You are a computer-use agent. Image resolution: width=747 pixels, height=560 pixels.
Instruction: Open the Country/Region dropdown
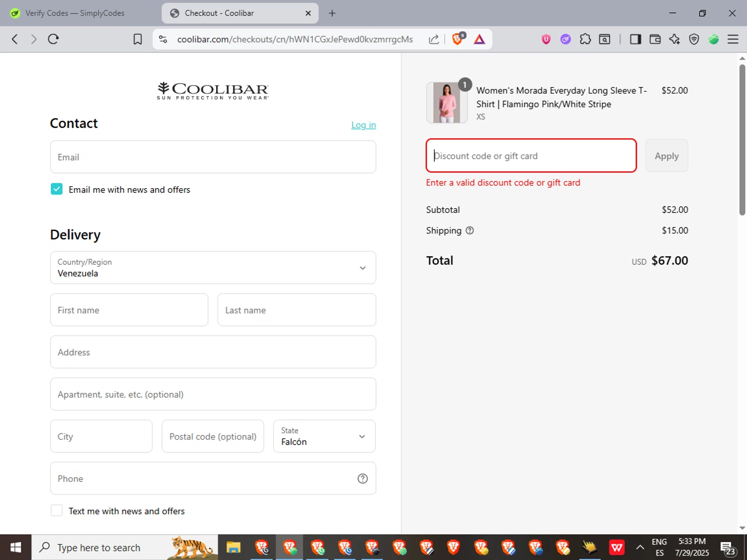[x=213, y=268]
